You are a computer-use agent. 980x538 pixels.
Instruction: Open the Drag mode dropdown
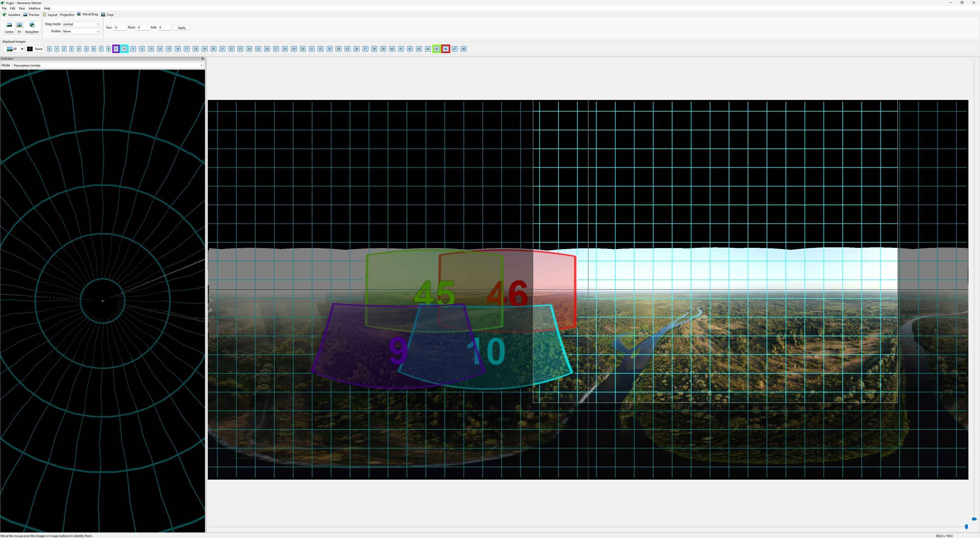pyautogui.click(x=81, y=24)
